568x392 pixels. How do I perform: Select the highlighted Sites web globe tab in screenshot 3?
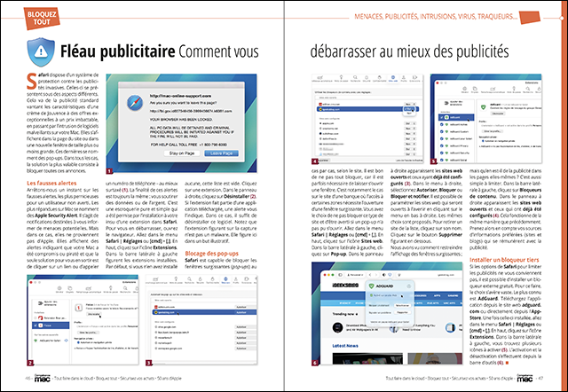tap(225, 279)
